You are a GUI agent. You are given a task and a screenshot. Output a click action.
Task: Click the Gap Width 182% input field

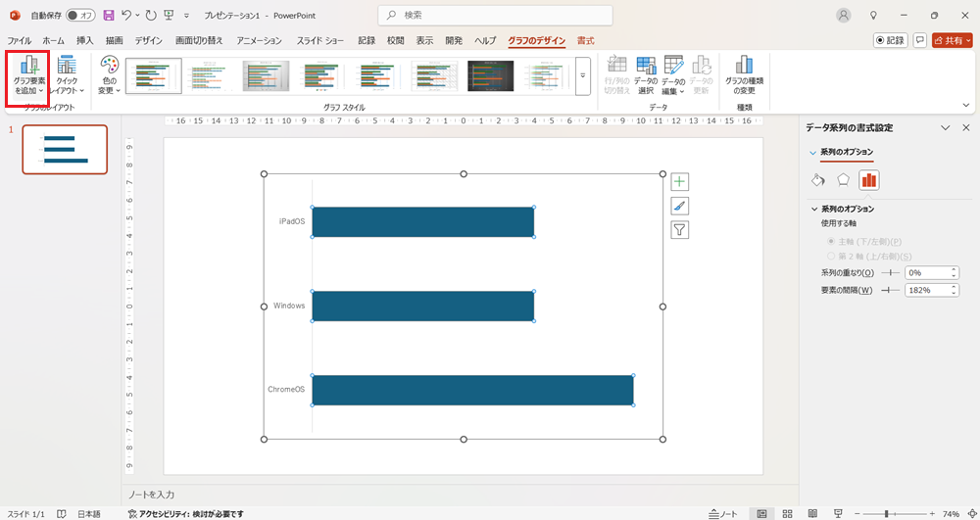click(x=927, y=290)
